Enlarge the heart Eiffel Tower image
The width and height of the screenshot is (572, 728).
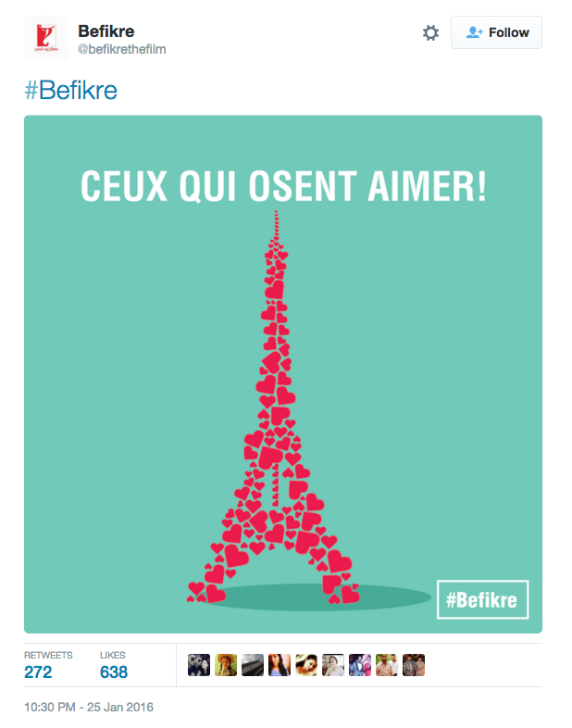tap(283, 373)
